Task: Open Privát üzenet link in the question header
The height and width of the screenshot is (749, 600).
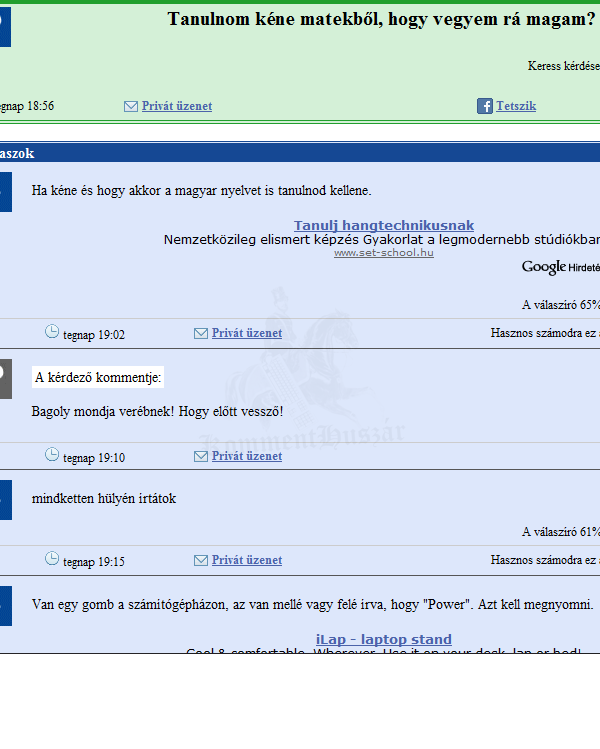Action: pos(177,106)
